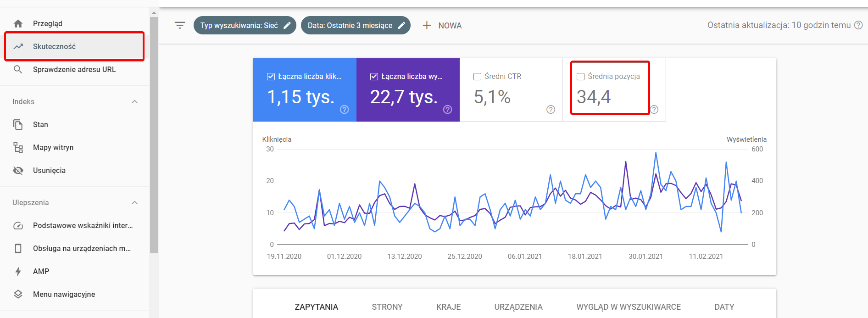Switch to the STRONY tab
This screenshot has width=868, height=318.
387,307
